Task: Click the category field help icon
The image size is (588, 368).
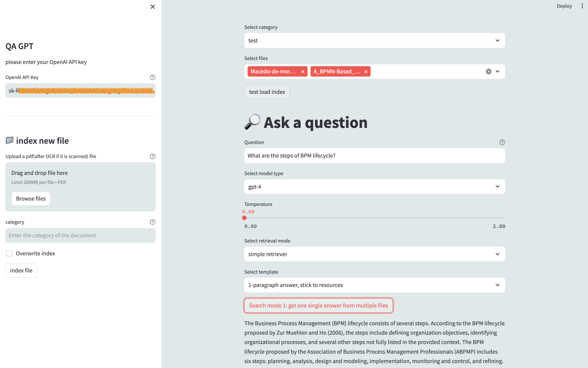Action: 153,222
